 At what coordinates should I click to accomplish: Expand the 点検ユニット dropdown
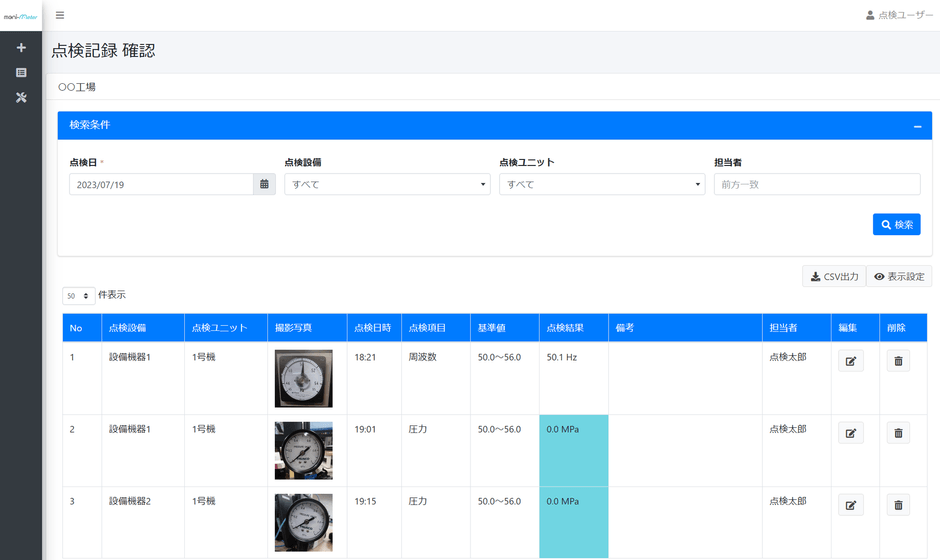click(x=602, y=184)
